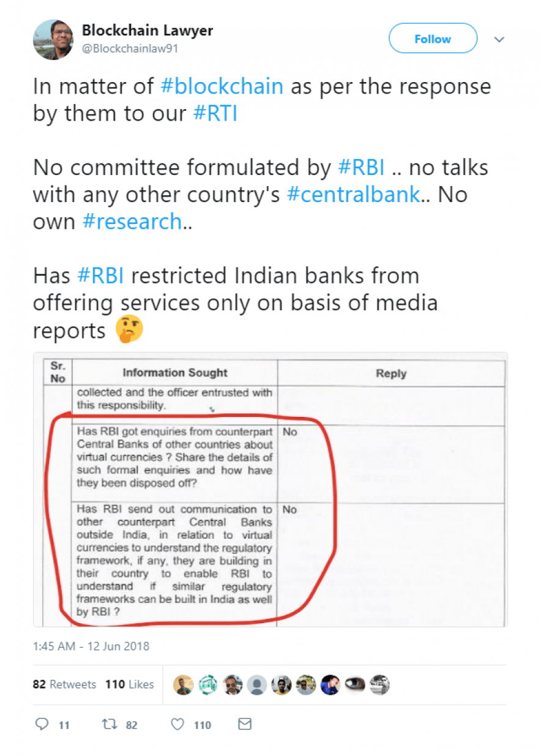The image size is (541, 756).
Task: Follow the Blockchain Lawyer account
Action: [433, 39]
